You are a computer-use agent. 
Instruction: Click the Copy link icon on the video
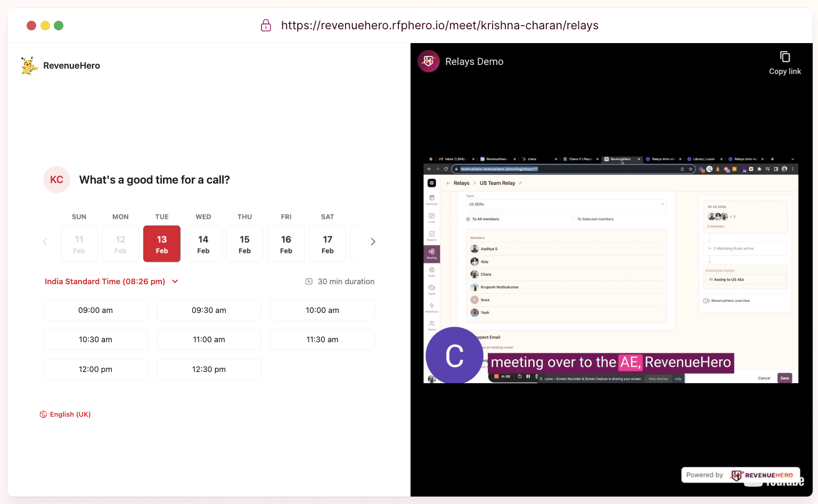(x=785, y=57)
